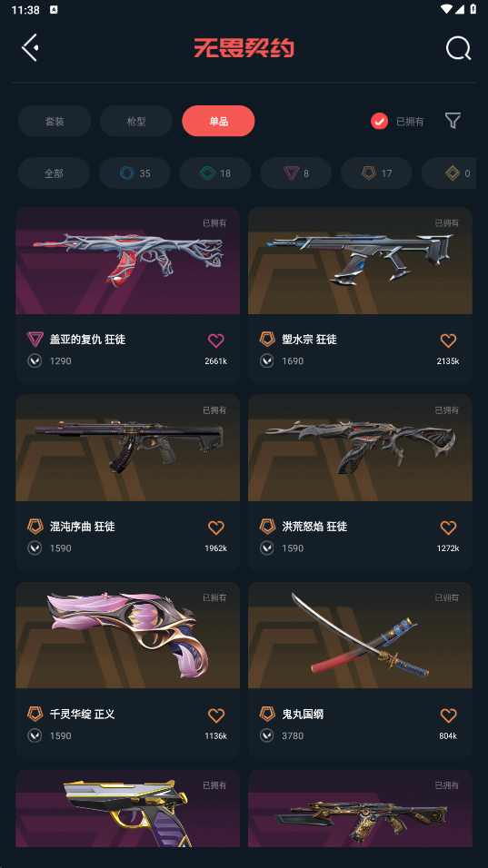The image size is (488, 868).
Task: Filter by green diamond tier 18
Action: 215,173
